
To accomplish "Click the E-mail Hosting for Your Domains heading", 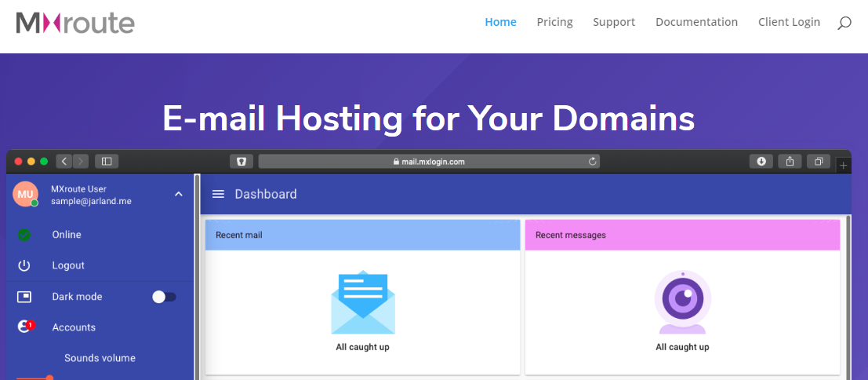I will (x=428, y=118).
